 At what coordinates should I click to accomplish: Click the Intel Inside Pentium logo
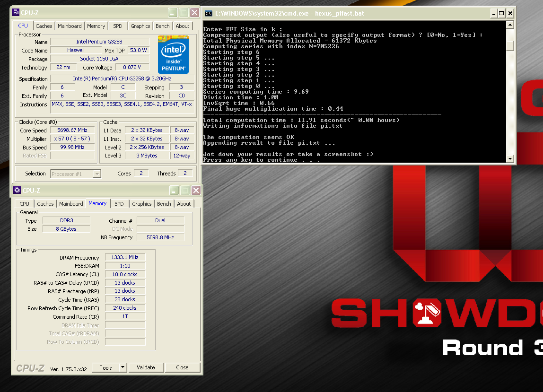tap(173, 54)
